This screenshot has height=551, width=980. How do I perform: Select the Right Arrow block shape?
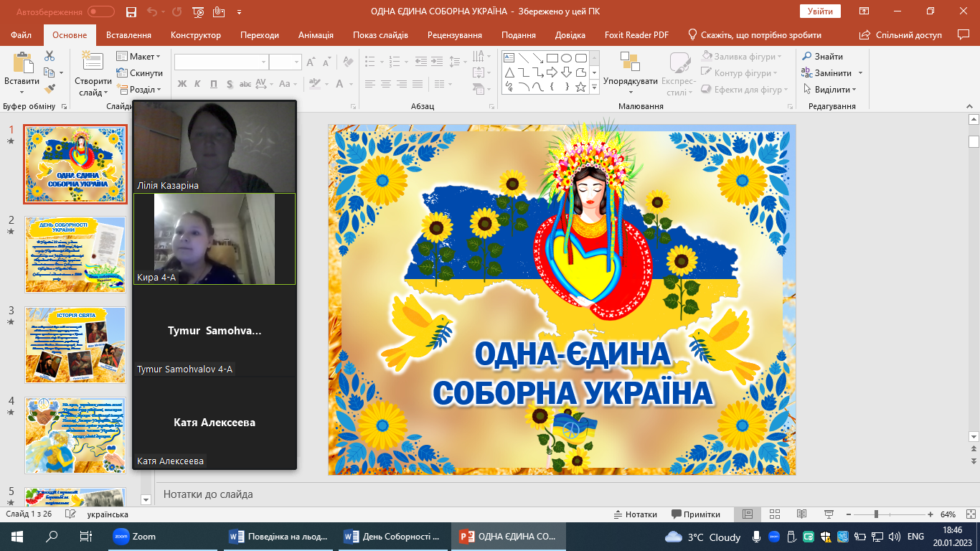coord(552,72)
